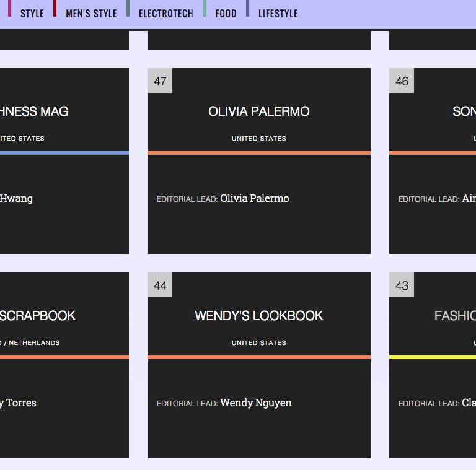Click rank badge number 46
The width and height of the screenshot is (476, 470).
coord(402,81)
